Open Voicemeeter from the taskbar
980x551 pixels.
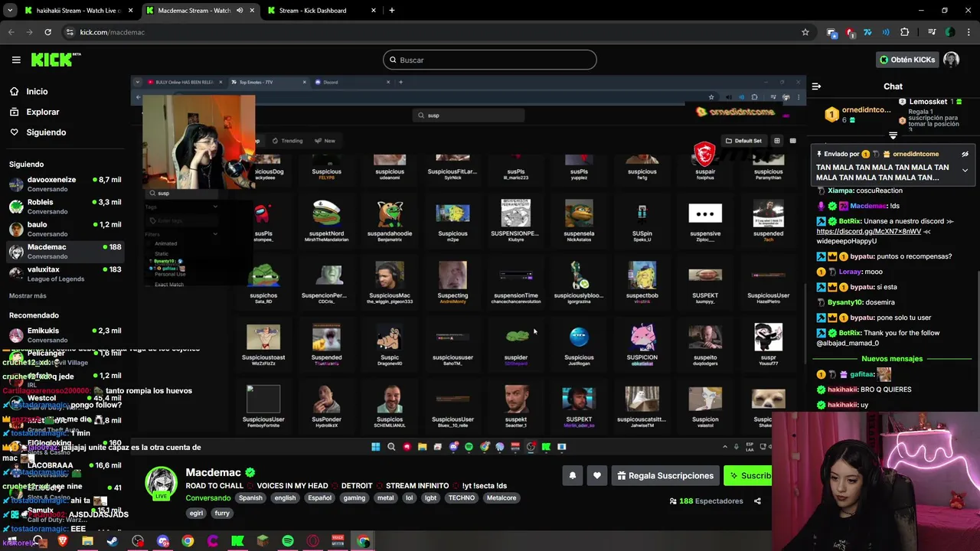[x=338, y=541]
